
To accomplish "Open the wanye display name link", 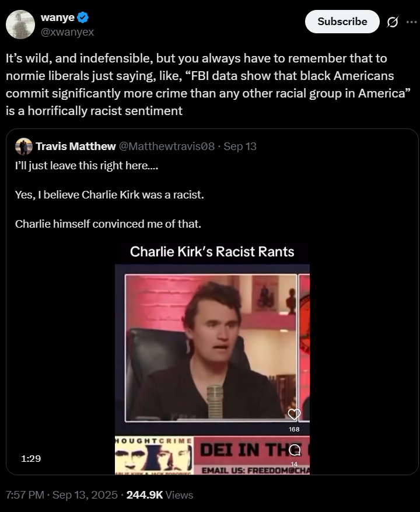I will [57, 19].
